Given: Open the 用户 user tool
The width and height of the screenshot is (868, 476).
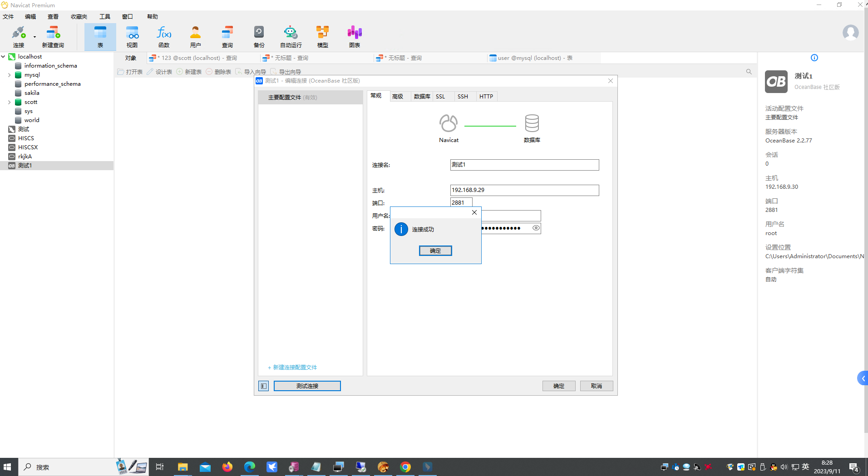Looking at the screenshot, I should (x=196, y=36).
